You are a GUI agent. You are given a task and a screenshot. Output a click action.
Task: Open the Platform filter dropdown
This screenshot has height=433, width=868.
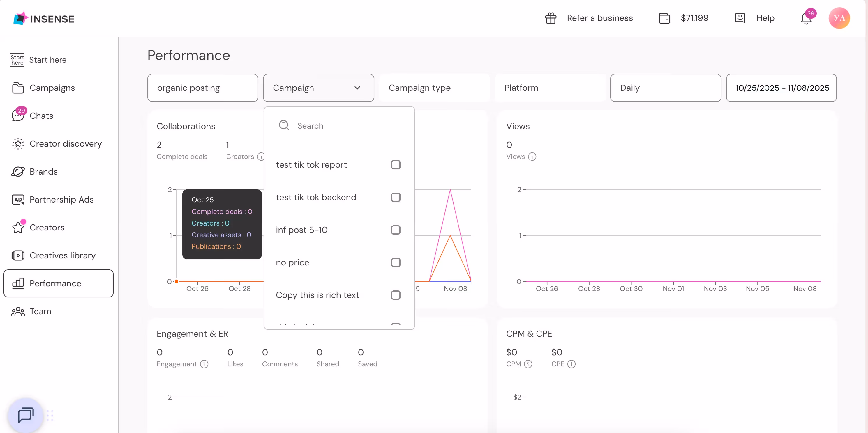[x=550, y=88]
